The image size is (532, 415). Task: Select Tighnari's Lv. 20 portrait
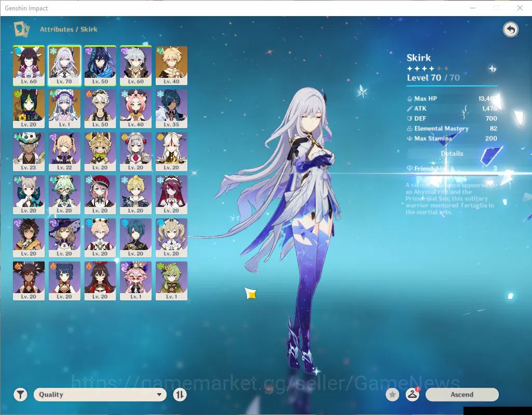(29, 108)
